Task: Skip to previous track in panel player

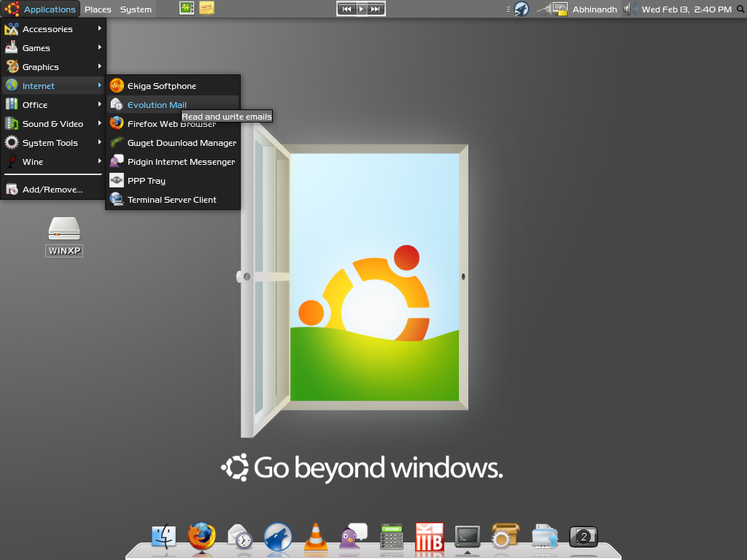Action: click(347, 9)
